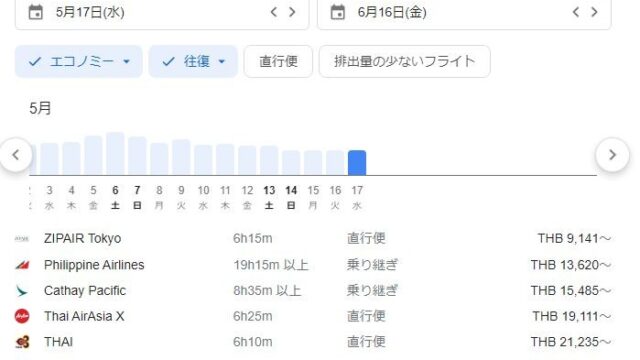This screenshot has height=360, width=640.
Task: Open the エコノミー class dropdown
Action: tap(79, 62)
